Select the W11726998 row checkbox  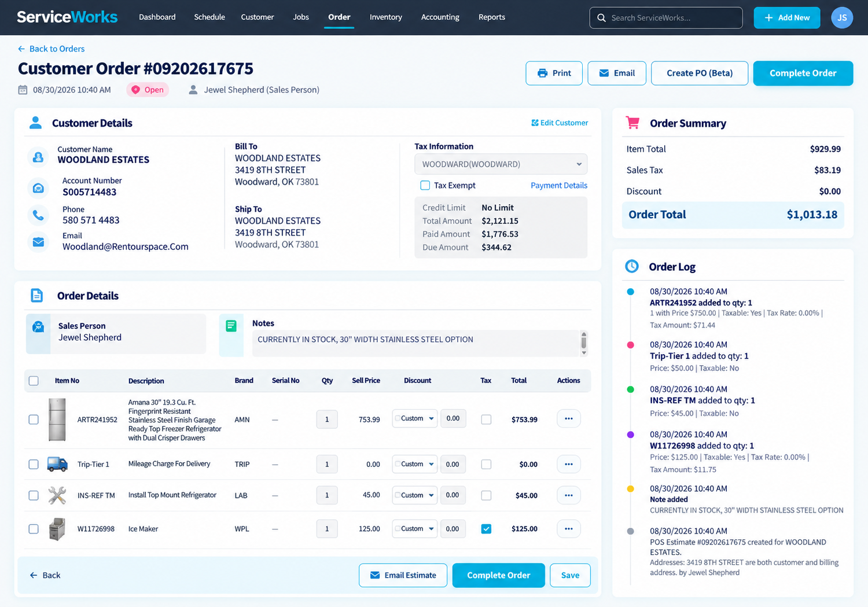(34, 529)
